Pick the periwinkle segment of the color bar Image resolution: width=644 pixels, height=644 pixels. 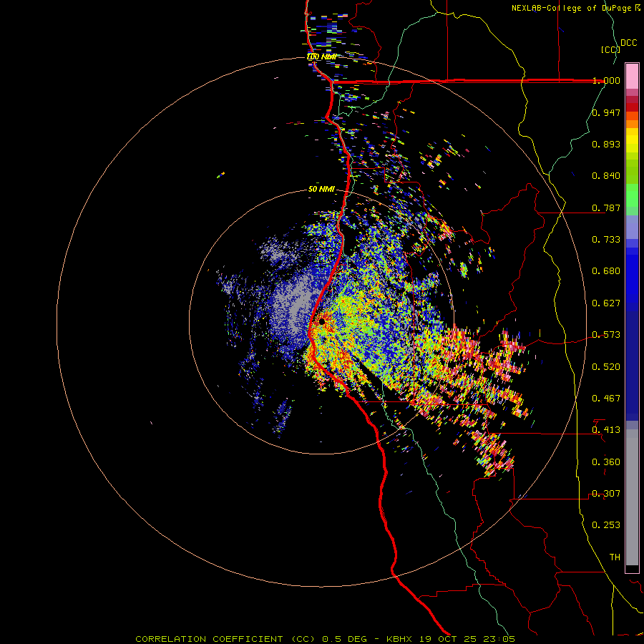632,227
